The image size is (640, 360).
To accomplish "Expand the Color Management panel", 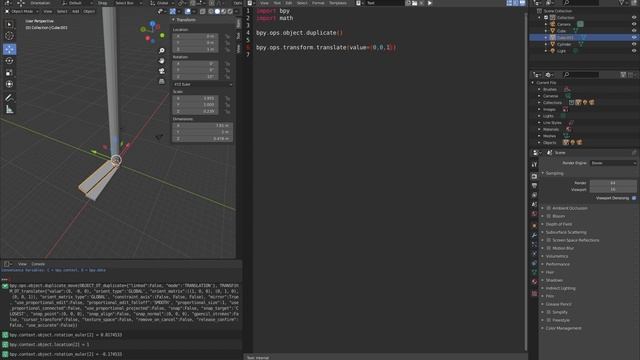I will coord(563,328).
